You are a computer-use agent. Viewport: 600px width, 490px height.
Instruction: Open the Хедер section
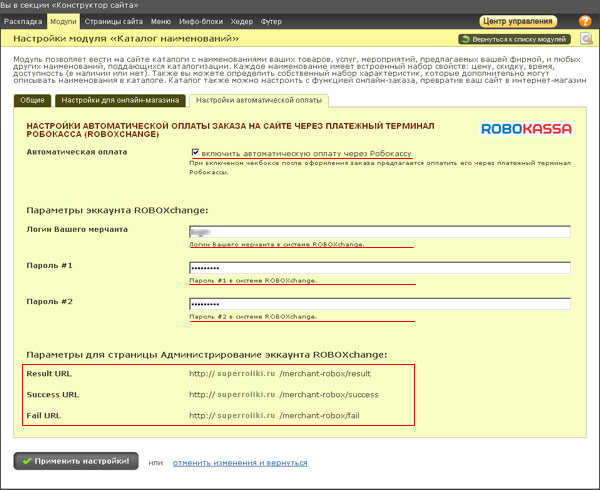coord(241,21)
